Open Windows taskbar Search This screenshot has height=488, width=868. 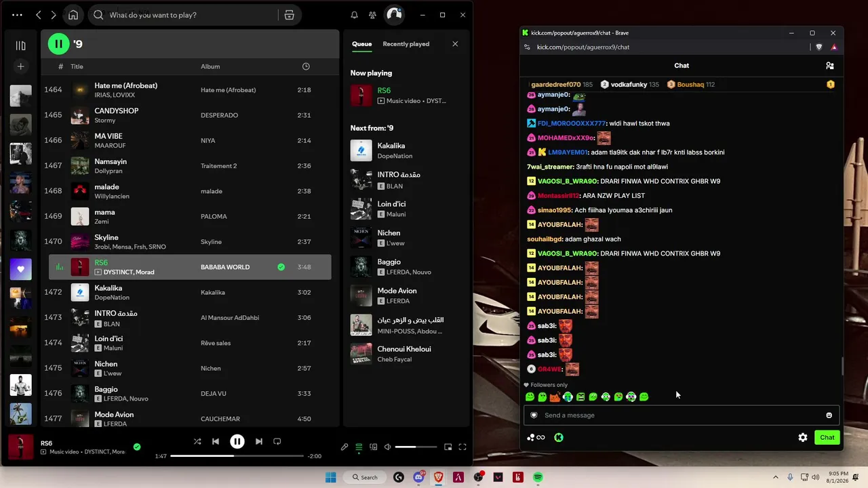point(364,477)
